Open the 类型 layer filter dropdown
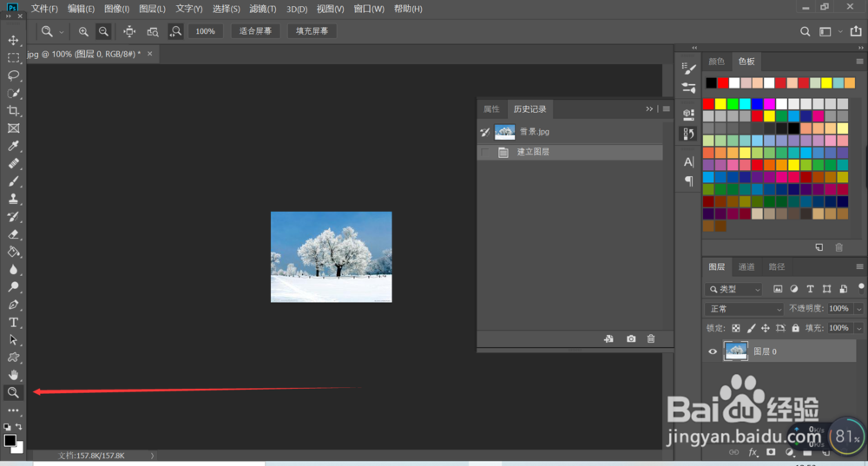Image resolution: width=868 pixels, height=466 pixels. click(734, 289)
